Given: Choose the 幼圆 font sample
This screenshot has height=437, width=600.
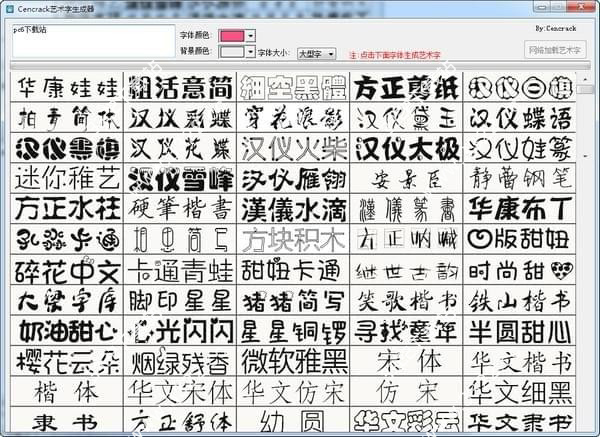Looking at the screenshot, I should (x=293, y=420).
